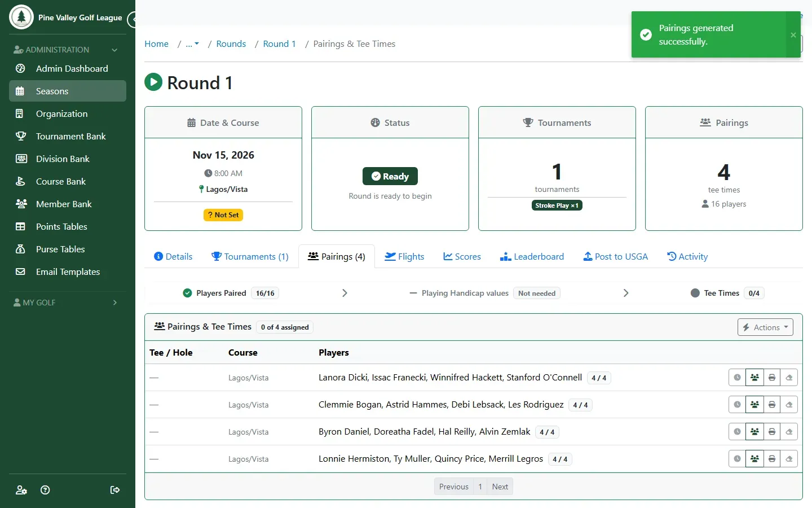Open the Flights tab

(x=404, y=256)
